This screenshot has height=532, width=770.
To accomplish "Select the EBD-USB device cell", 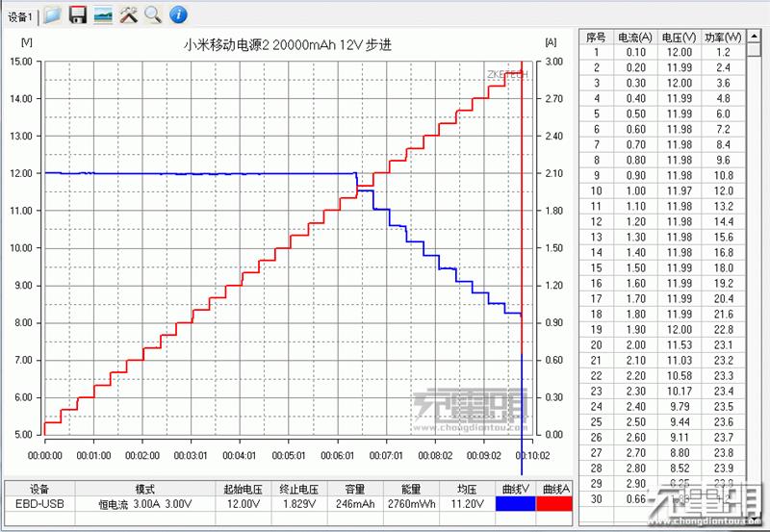I will pyautogui.click(x=39, y=504).
